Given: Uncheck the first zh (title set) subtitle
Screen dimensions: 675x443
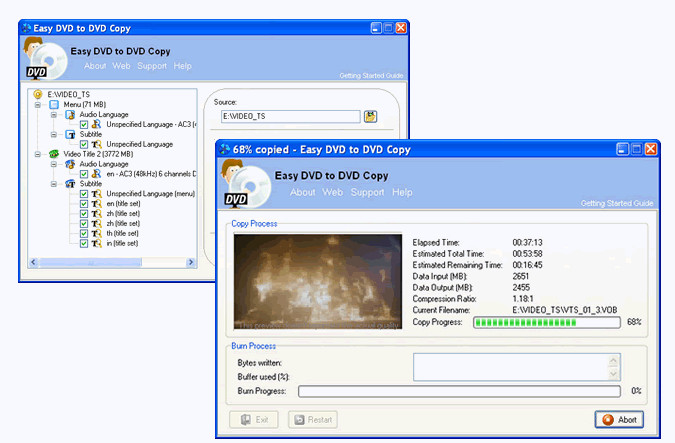Looking at the screenshot, I should click(84, 214).
